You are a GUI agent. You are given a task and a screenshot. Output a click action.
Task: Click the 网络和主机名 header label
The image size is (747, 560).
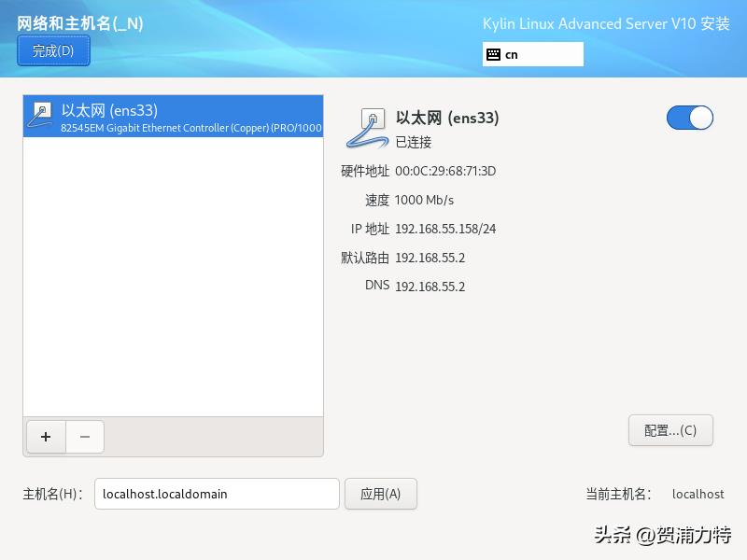78,23
